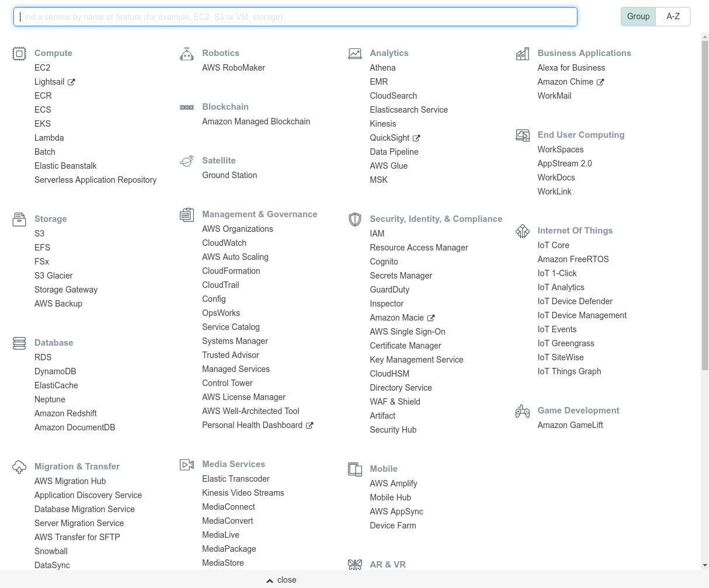Screen dimensions: 710x588
Task: Click the Security shield icon
Action: [x=354, y=220]
